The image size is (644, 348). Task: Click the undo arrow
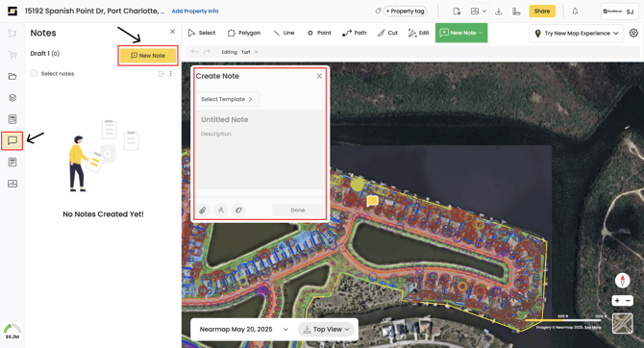point(195,52)
